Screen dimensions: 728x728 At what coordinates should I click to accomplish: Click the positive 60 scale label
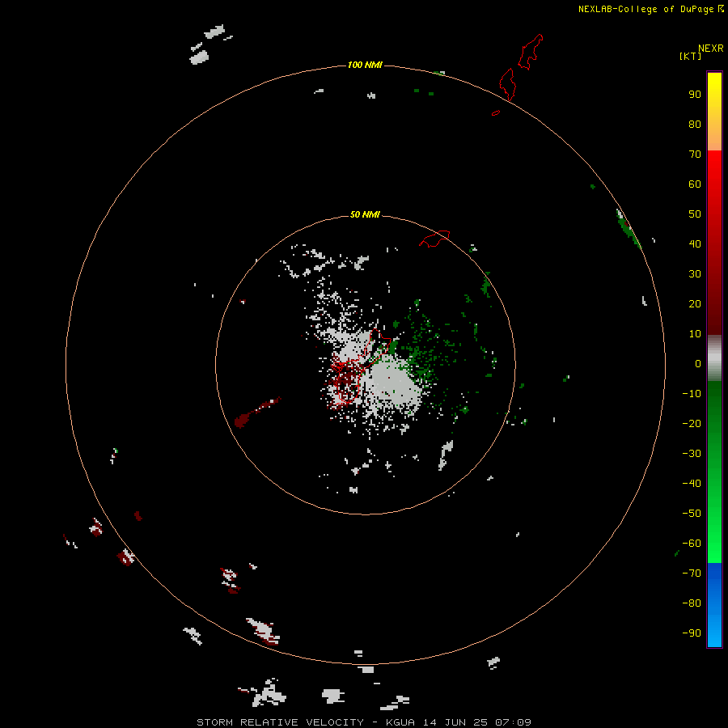coord(695,184)
